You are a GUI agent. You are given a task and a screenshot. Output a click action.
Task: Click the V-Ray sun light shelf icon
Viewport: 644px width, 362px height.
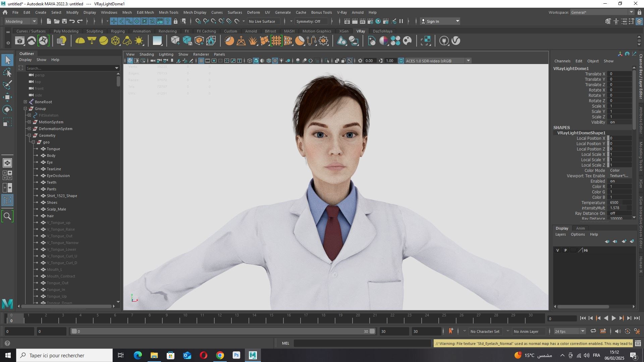coord(139,41)
